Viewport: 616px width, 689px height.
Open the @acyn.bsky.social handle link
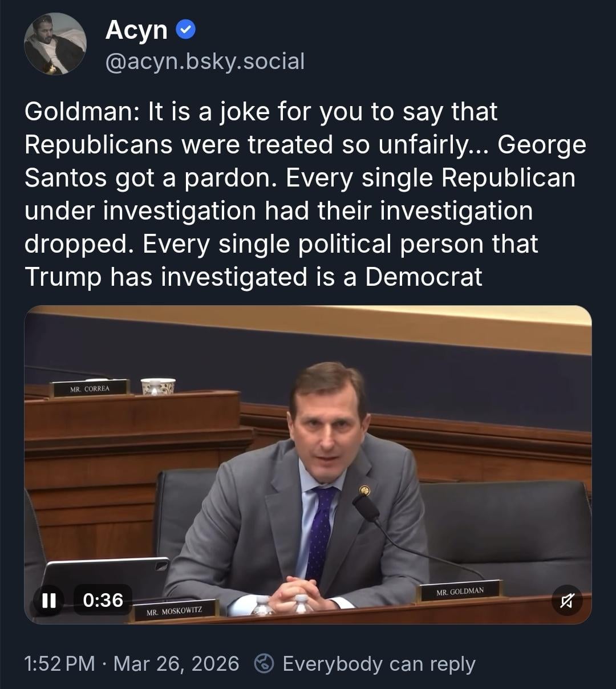[x=205, y=61]
